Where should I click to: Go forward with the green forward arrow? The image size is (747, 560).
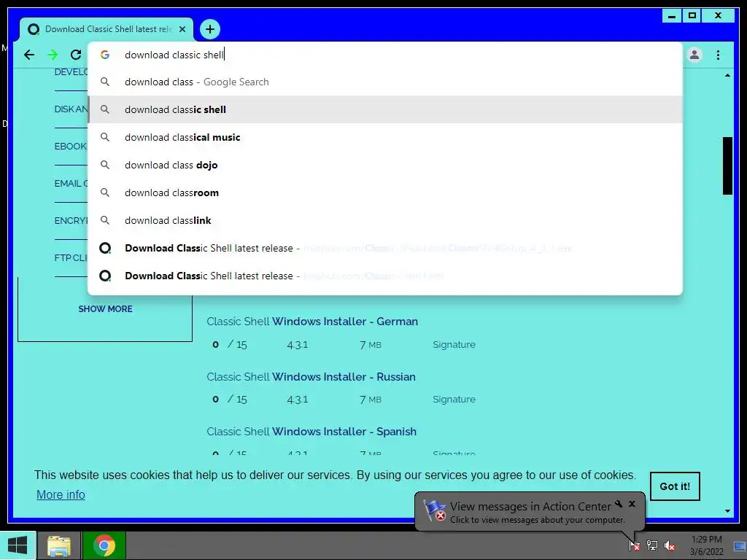coord(53,55)
